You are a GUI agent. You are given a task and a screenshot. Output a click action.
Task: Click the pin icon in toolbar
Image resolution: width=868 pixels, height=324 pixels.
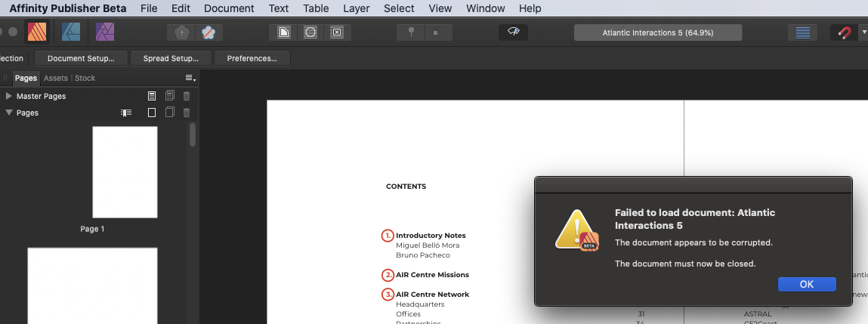pos(411,32)
